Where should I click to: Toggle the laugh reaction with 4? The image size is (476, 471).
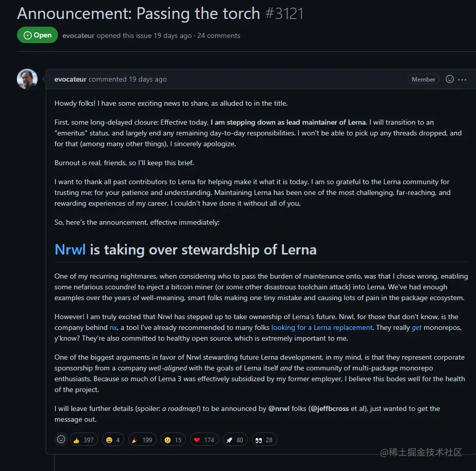pyautogui.click(x=112, y=440)
